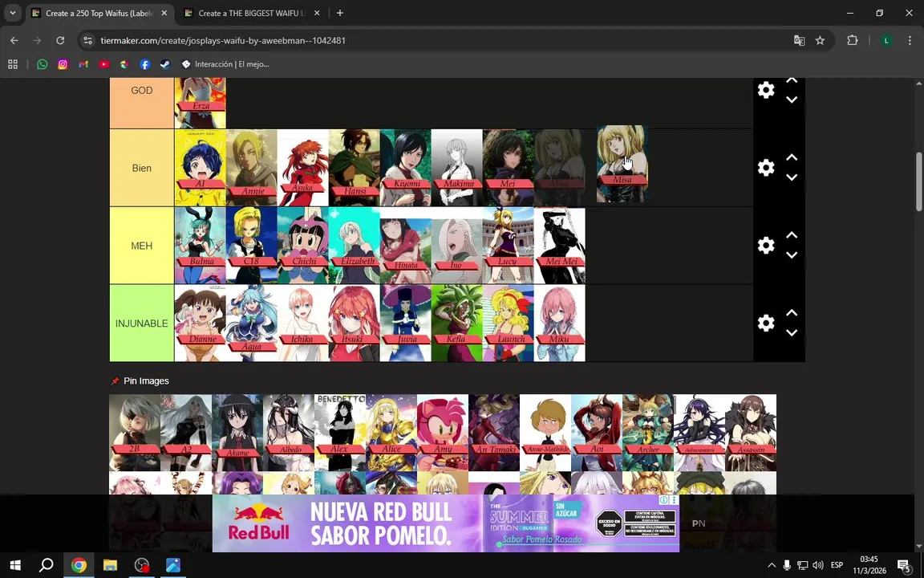
Task: Translate this page icon
Action: 799,40
